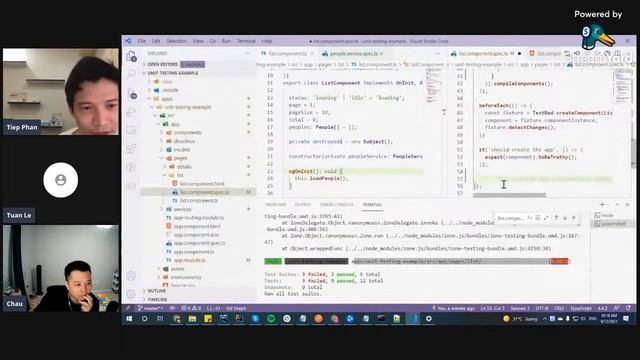Expand the services folder

pos(182,209)
